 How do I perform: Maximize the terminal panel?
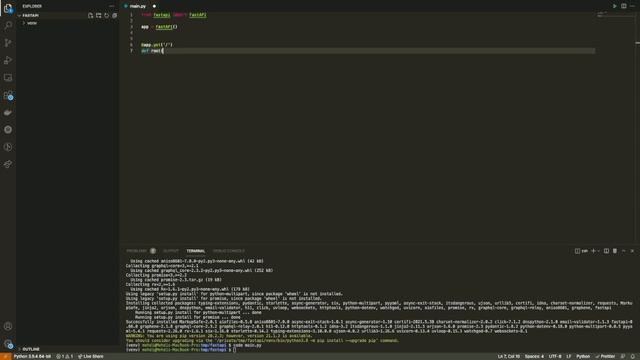pos(624,251)
